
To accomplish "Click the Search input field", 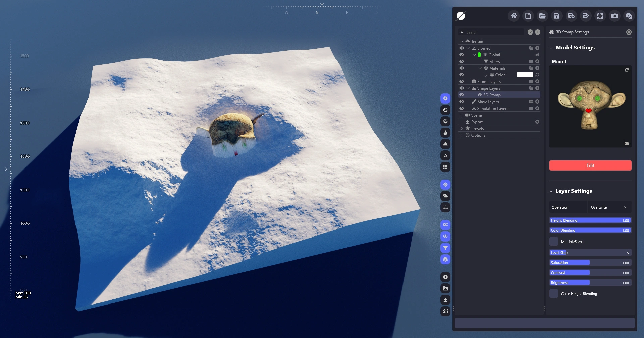I will point(493,32).
